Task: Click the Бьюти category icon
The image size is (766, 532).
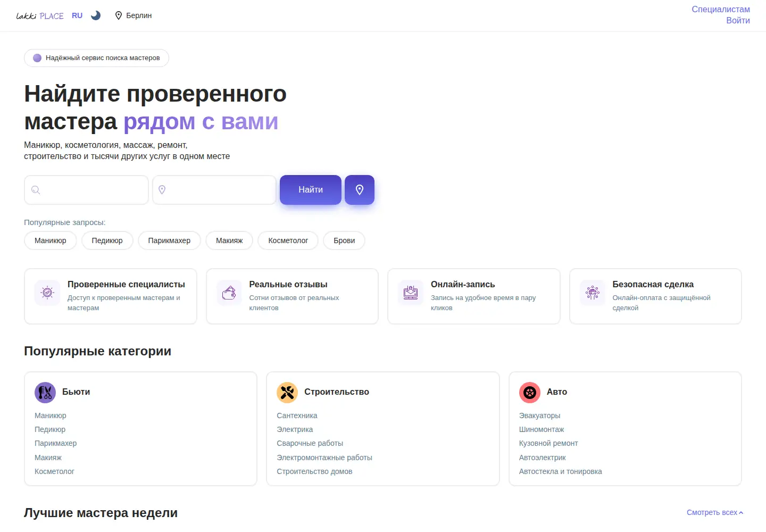Action: point(45,393)
